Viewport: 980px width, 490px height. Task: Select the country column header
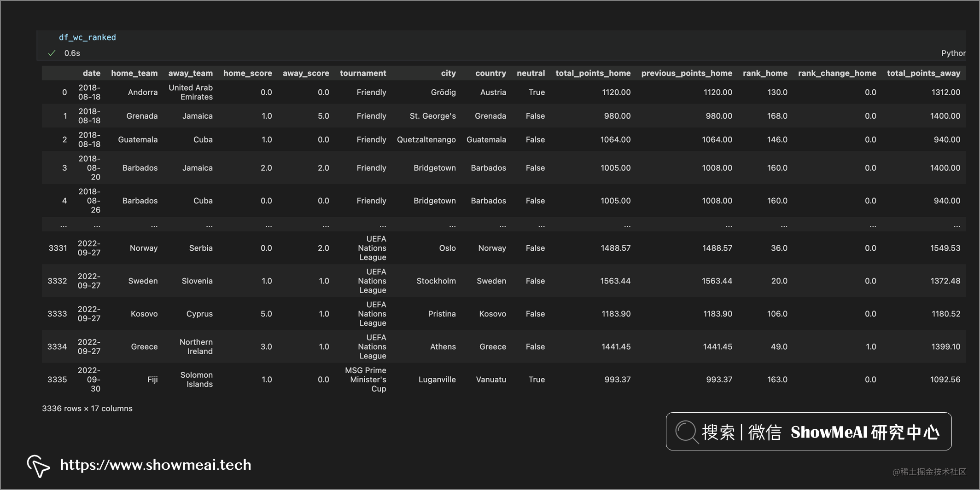coord(491,73)
